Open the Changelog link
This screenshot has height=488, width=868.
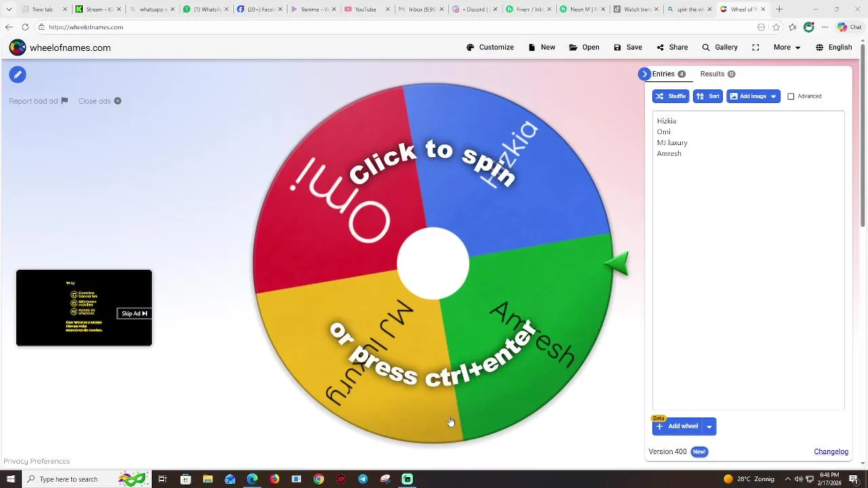click(831, 451)
